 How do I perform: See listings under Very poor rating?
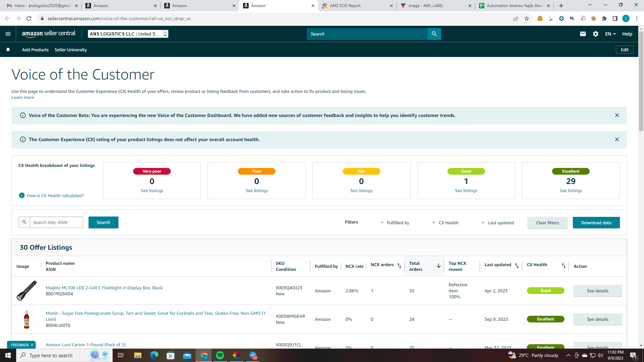tap(152, 190)
